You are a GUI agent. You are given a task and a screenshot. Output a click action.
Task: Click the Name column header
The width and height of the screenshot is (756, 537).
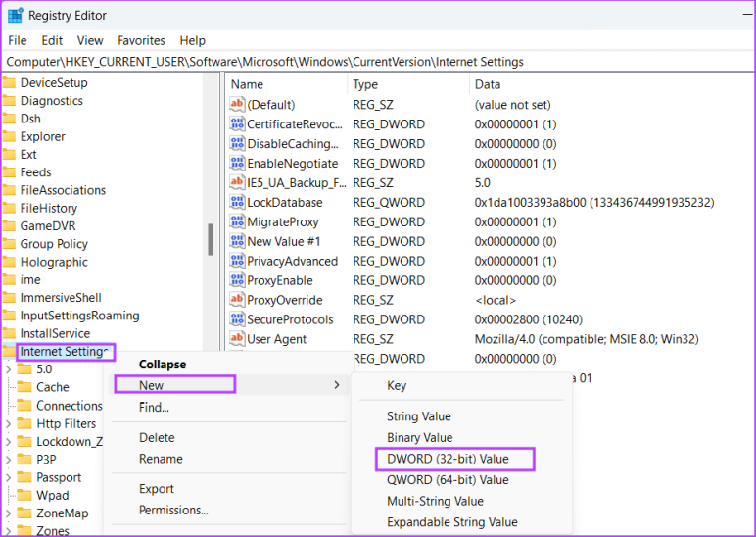click(x=247, y=84)
